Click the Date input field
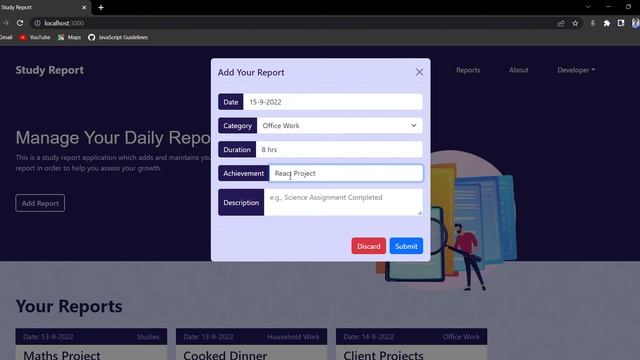 333,102
